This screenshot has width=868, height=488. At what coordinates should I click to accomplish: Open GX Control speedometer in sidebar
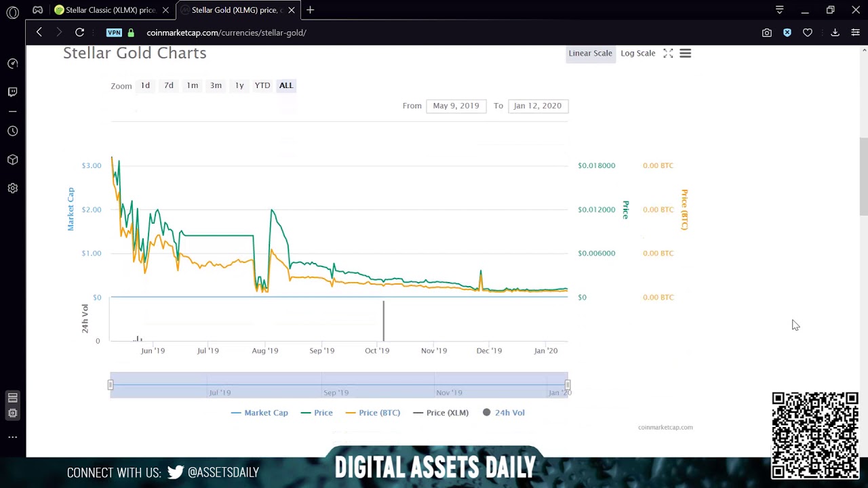point(12,64)
